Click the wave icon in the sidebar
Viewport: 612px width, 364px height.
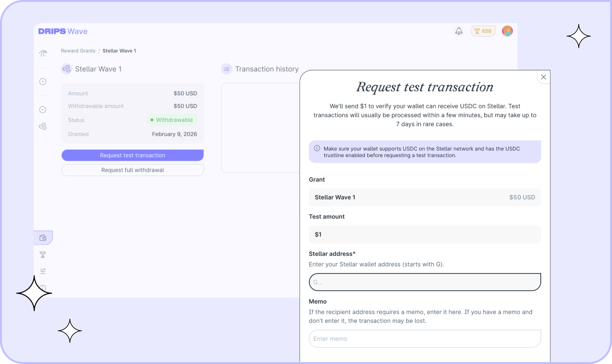click(43, 53)
